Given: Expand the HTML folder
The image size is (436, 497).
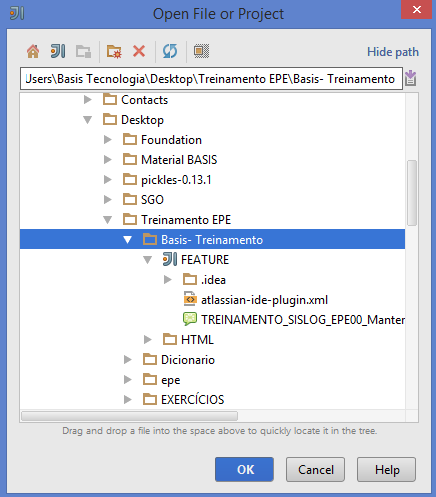Looking at the screenshot, I should click(x=148, y=340).
